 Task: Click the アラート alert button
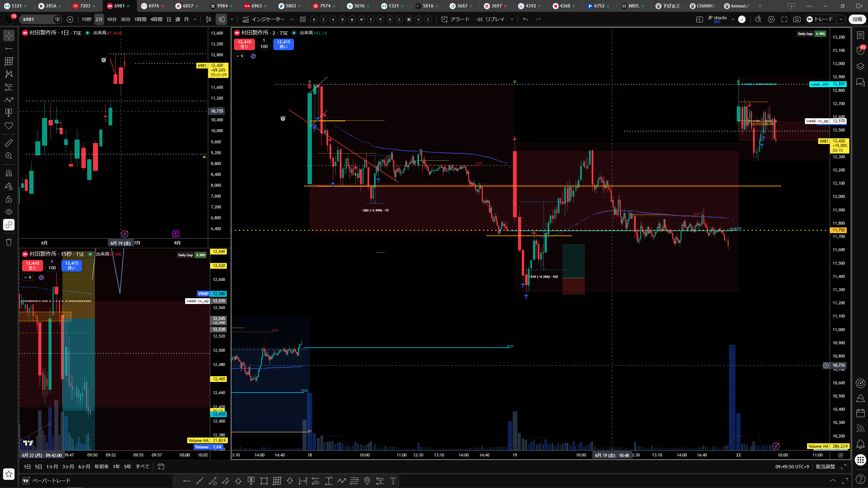pos(455,19)
